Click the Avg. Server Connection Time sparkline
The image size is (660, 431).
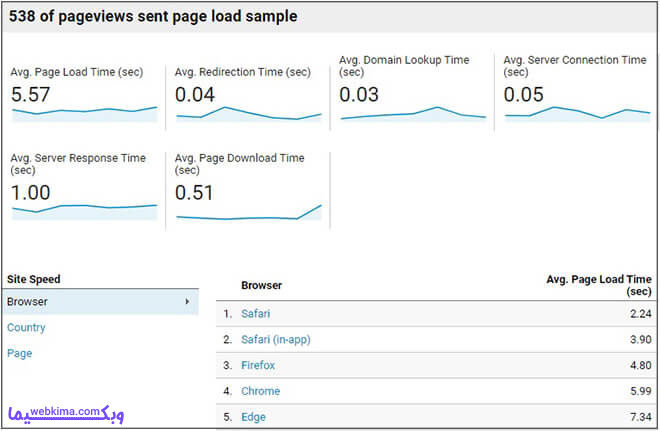tap(578, 114)
